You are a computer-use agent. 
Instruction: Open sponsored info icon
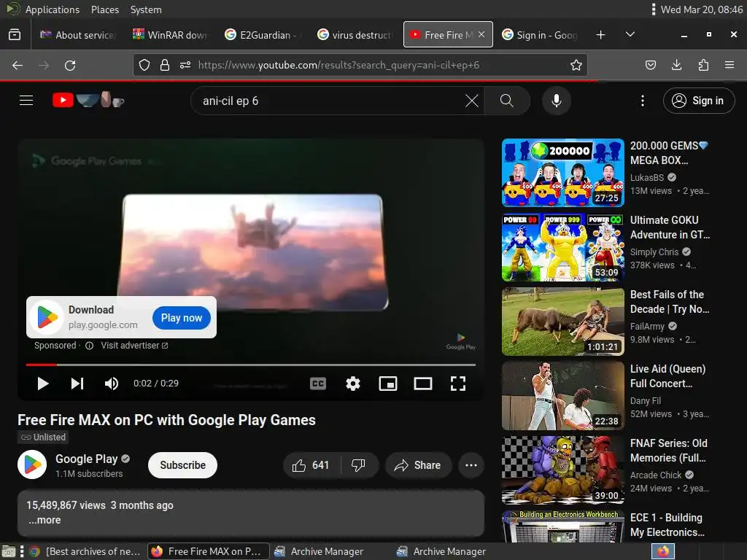[x=89, y=346]
